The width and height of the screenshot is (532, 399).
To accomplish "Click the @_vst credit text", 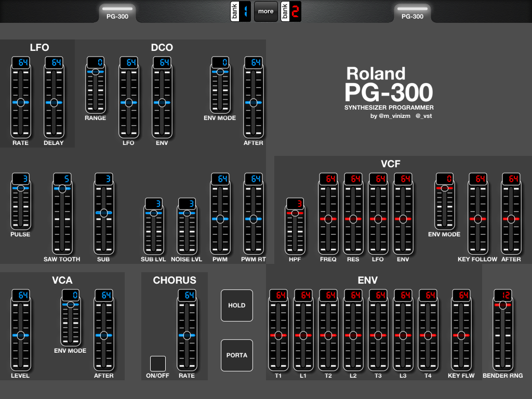I will pyautogui.click(x=424, y=116).
